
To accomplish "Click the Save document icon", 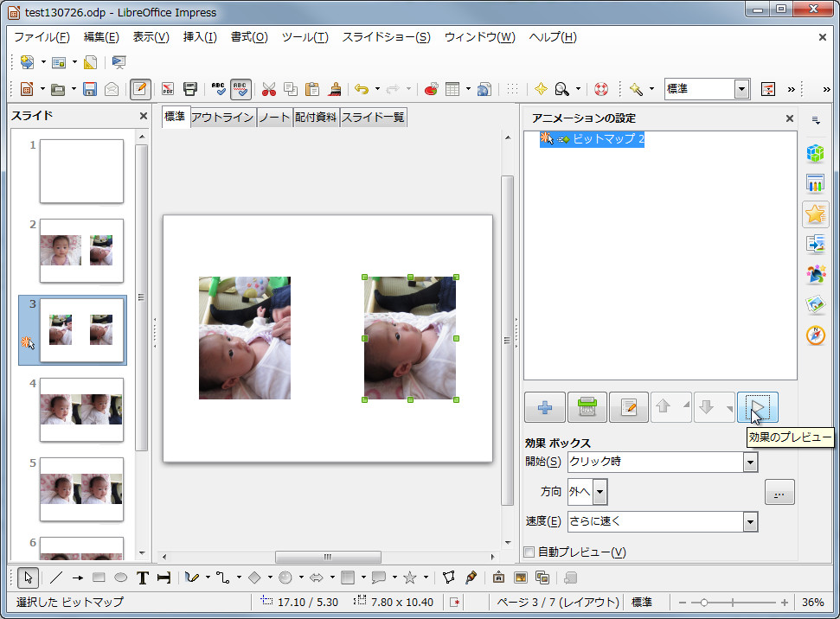I will click(x=89, y=89).
